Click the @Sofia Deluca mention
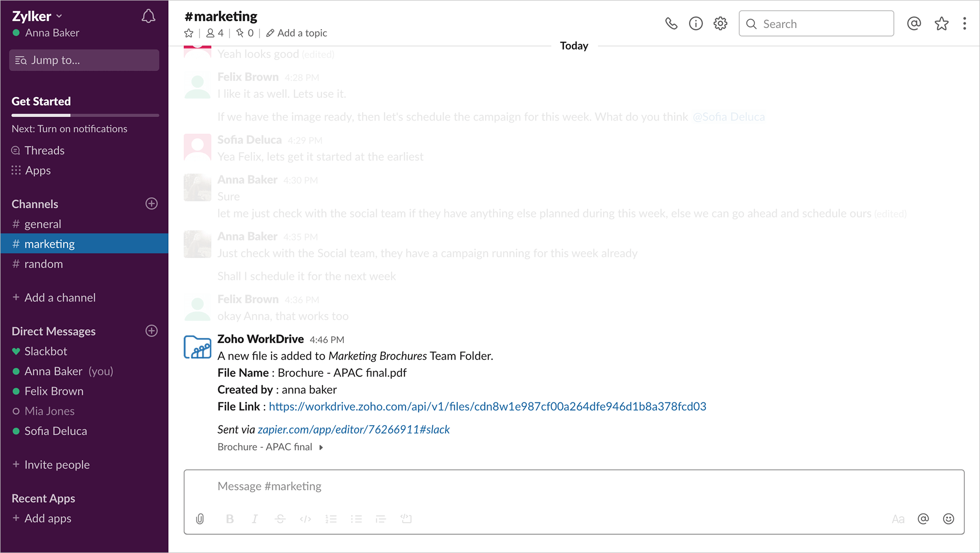 (x=729, y=117)
